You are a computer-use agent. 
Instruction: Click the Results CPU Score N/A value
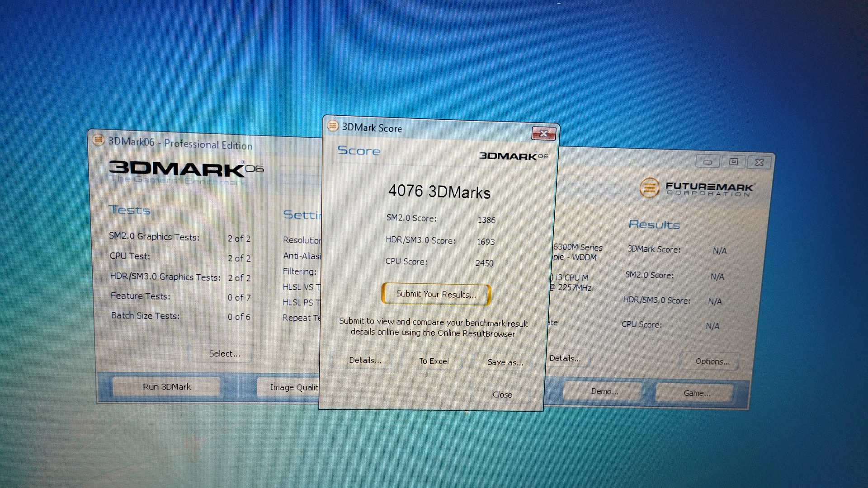(x=712, y=326)
